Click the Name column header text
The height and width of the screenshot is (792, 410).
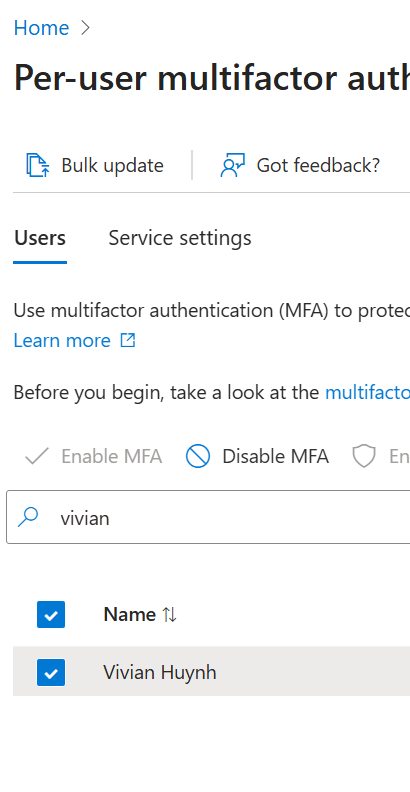pos(130,615)
